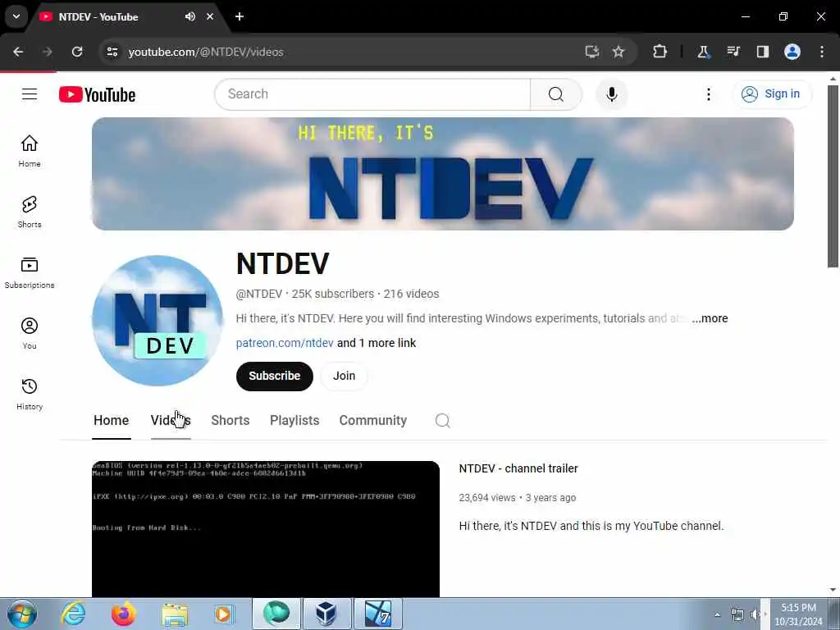This screenshot has width=840, height=630.
Task: Open Chrome Labs flask icon
Action: (703, 52)
